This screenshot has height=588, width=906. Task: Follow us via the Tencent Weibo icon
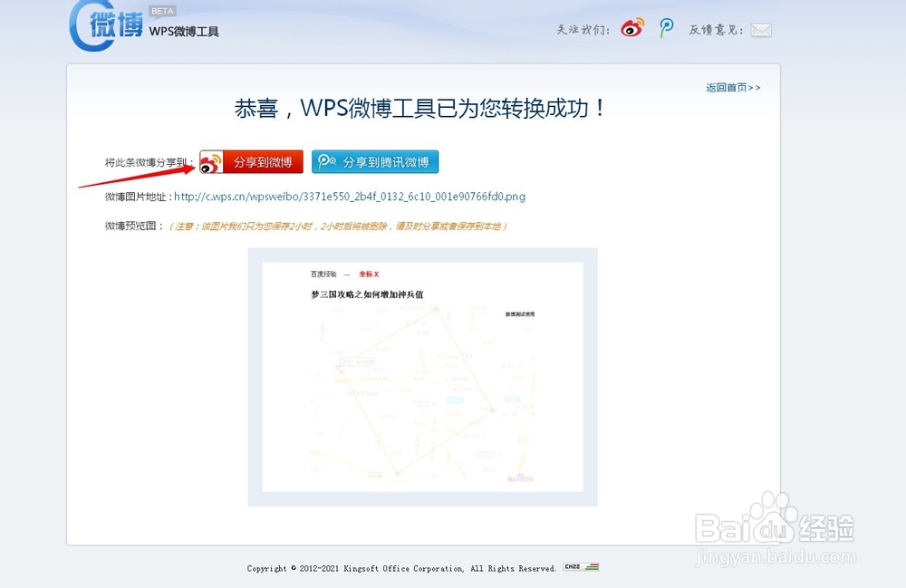click(x=666, y=28)
